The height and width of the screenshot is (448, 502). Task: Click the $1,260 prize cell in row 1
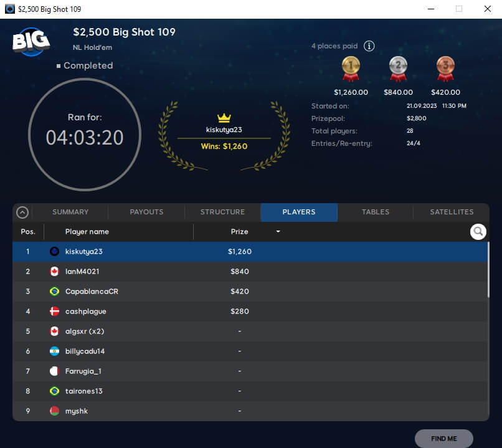click(239, 251)
